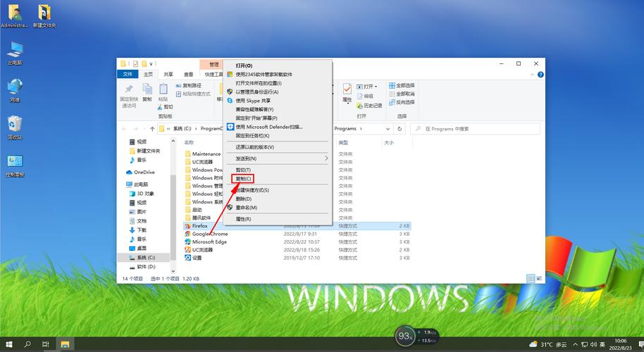Open Task View on the taskbar
Viewport: 644px width, 352px height.
(46, 345)
